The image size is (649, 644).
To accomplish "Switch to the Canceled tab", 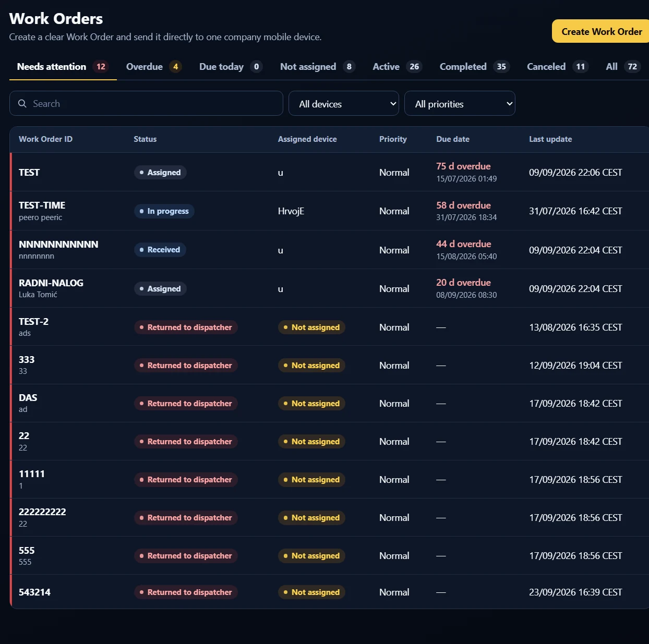I will (x=557, y=67).
